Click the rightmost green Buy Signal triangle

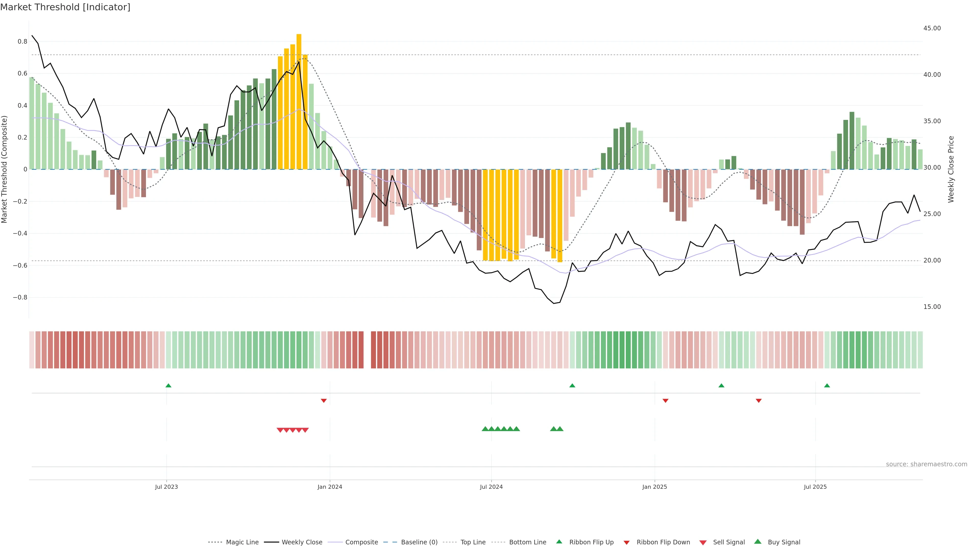tap(560, 429)
